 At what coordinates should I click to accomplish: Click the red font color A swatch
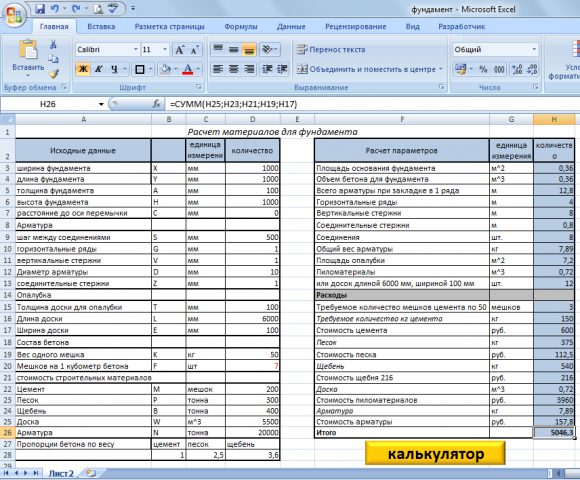point(188,69)
